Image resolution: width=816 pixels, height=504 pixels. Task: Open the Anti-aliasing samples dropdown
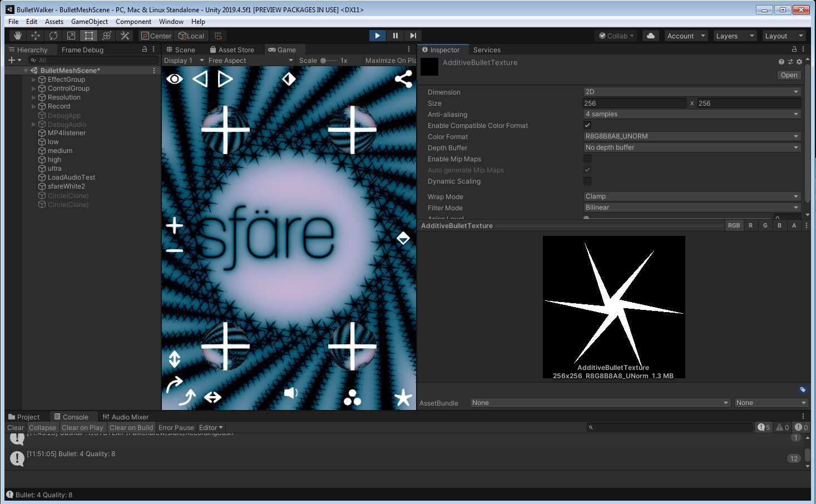click(692, 114)
